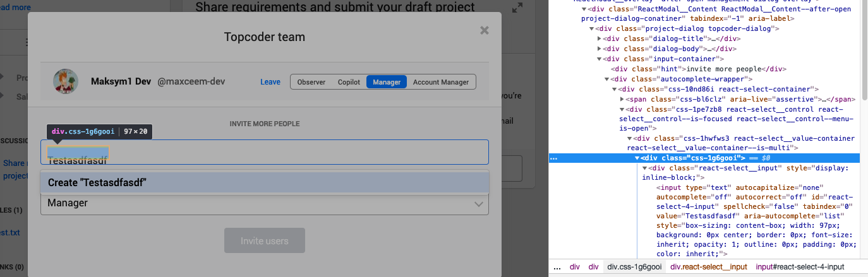Select the ReactModal__Content div line
Screen dimensions: 868x277
click(x=716, y=14)
